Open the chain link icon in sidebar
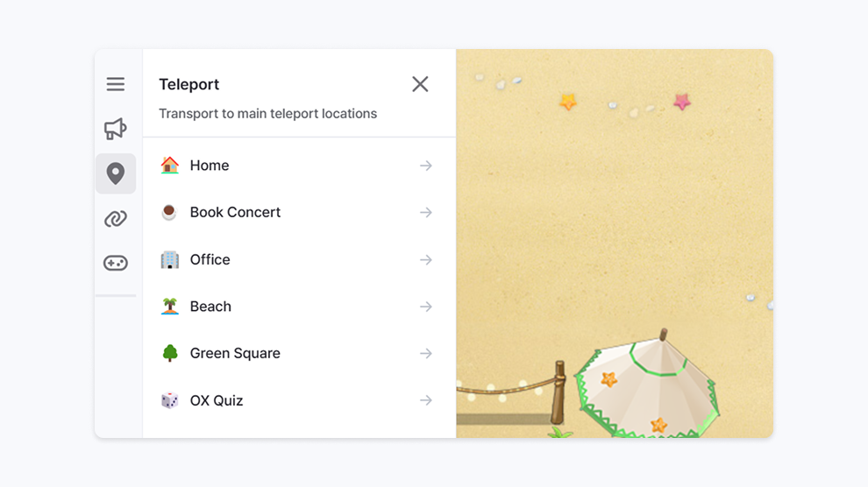 (116, 219)
